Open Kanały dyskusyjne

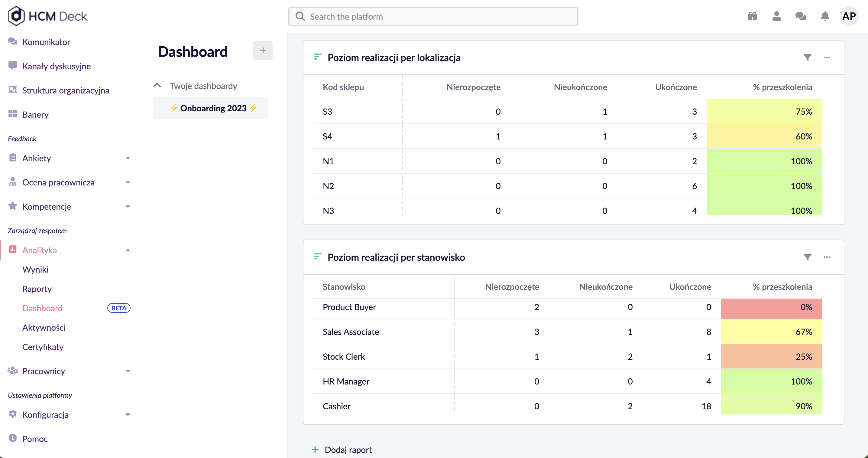(57, 66)
